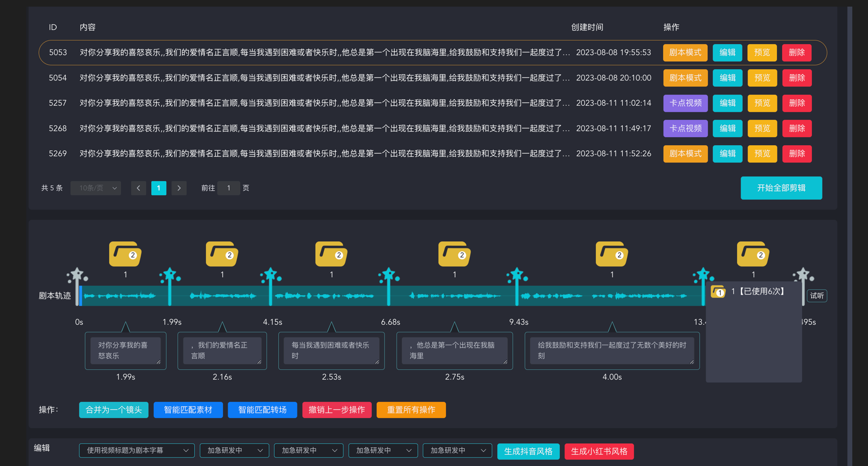The width and height of the screenshot is (868, 466).
Task: Click 卡点视频 on row 5257
Action: point(685,103)
